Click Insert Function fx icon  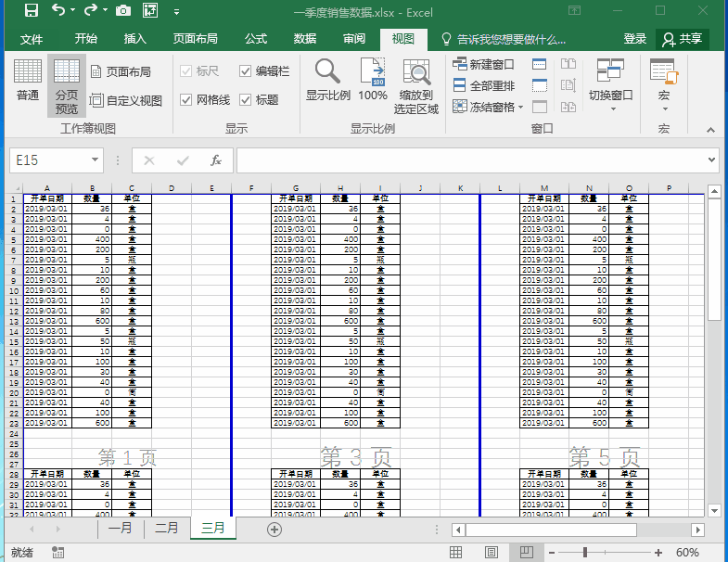[x=216, y=160]
